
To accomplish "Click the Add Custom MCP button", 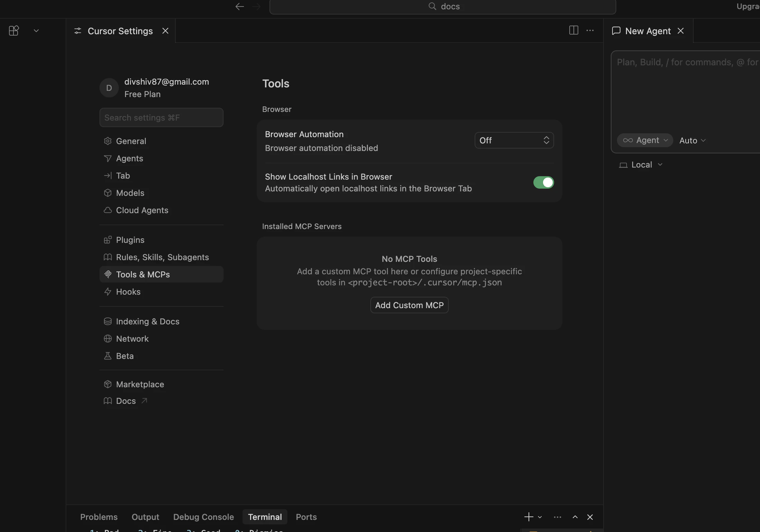I will click(409, 305).
